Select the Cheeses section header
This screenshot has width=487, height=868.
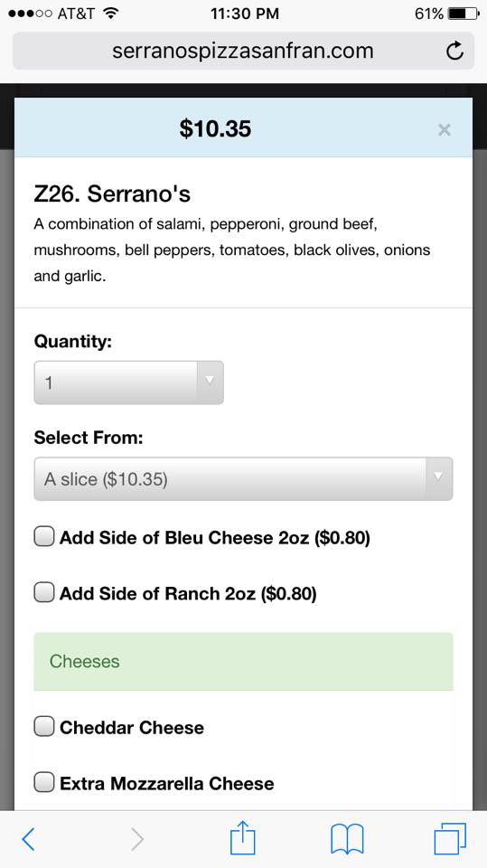(244, 662)
